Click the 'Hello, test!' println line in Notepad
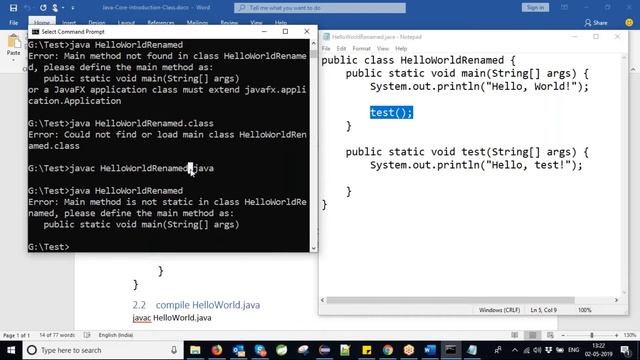 pos(476,165)
